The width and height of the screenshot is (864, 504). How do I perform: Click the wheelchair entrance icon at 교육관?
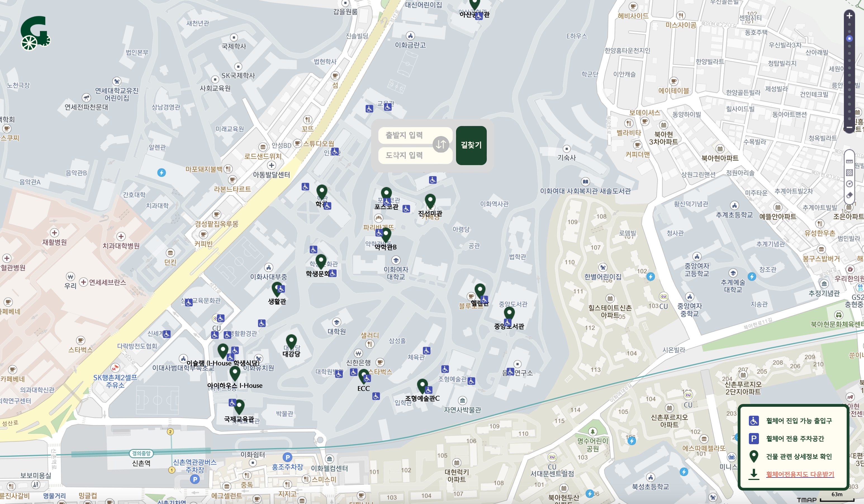388,107
